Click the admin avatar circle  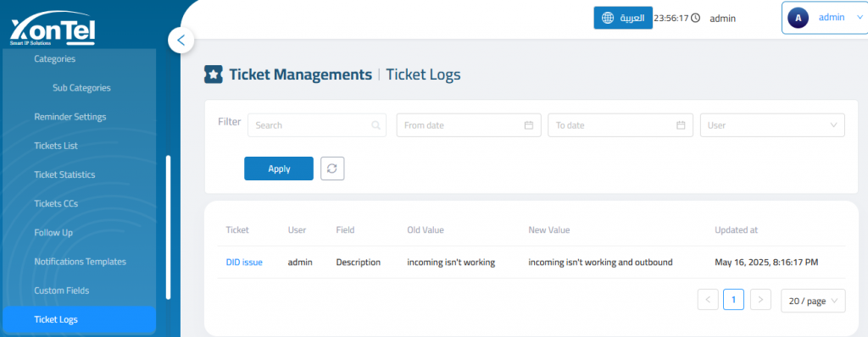(x=798, y=18)
